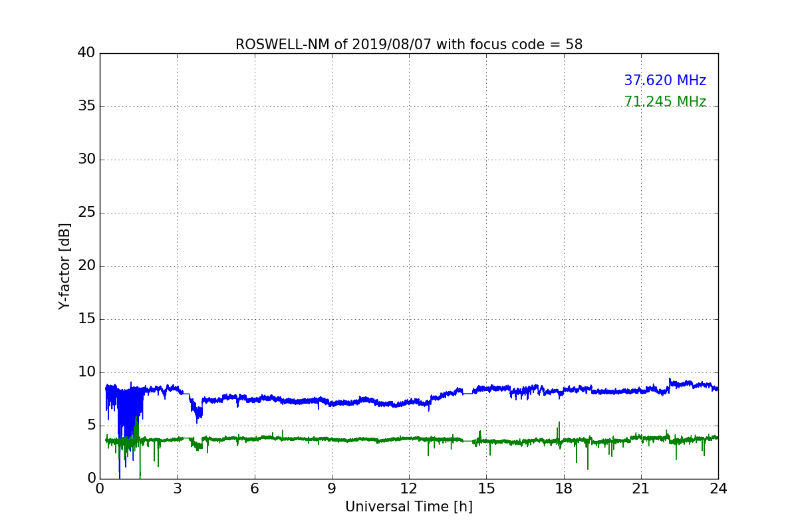Click the x-axis tick label 3

point(177,489)
